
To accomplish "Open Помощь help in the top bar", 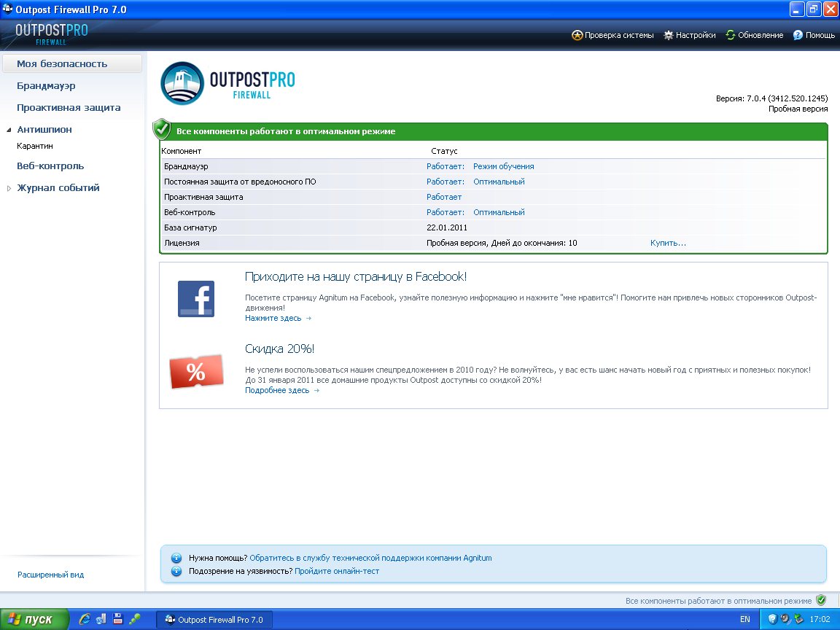I will 814,35.
